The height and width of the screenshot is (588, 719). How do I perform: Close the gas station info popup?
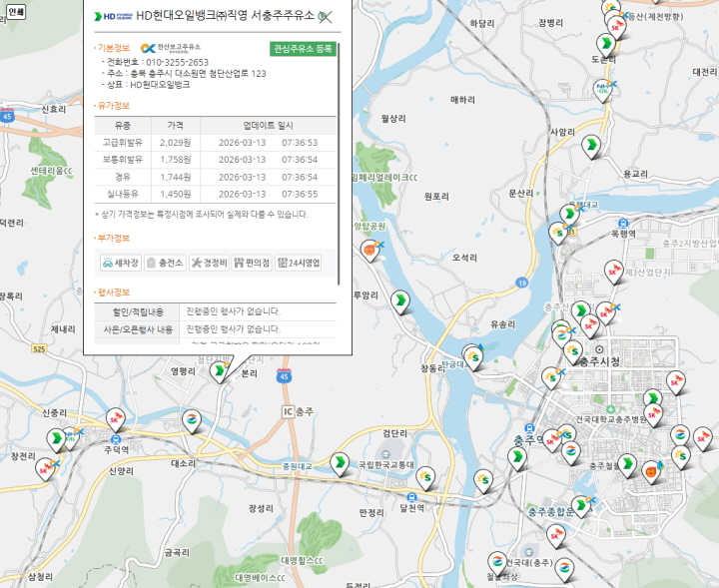pos(325,16)
